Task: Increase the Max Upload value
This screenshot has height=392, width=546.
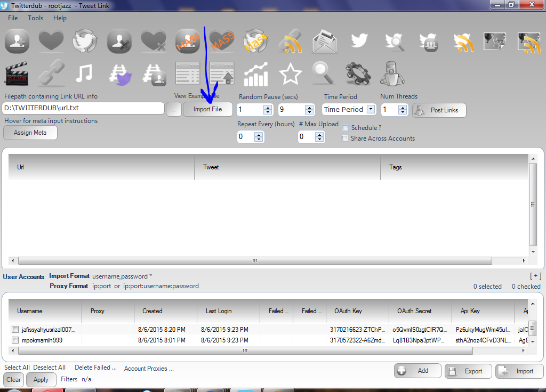Action: [319, 134]
